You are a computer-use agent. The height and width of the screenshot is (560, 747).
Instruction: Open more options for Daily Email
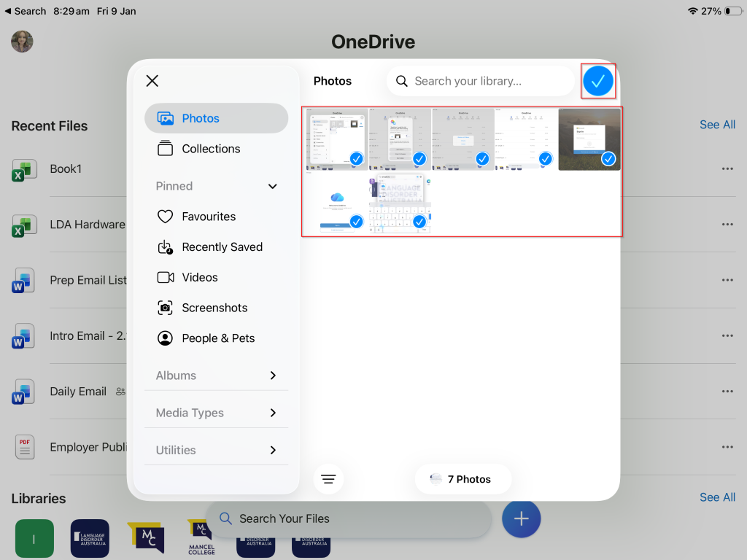727,392
